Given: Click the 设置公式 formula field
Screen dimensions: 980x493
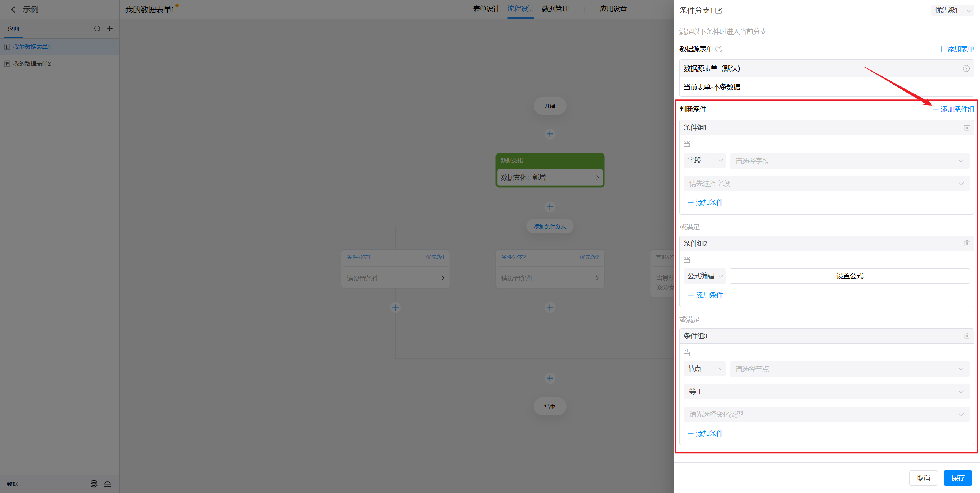Looking at the screenshot, I should [849, 276].
